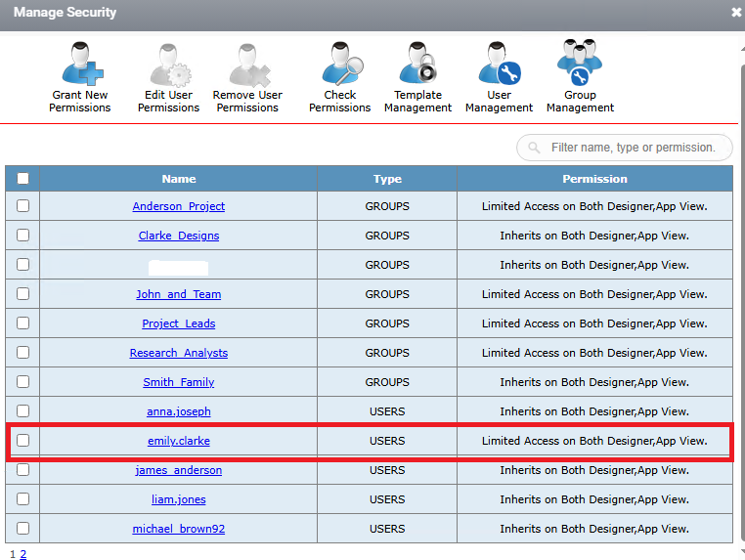Close the Manage Security dialog

(x=736, y=13)
